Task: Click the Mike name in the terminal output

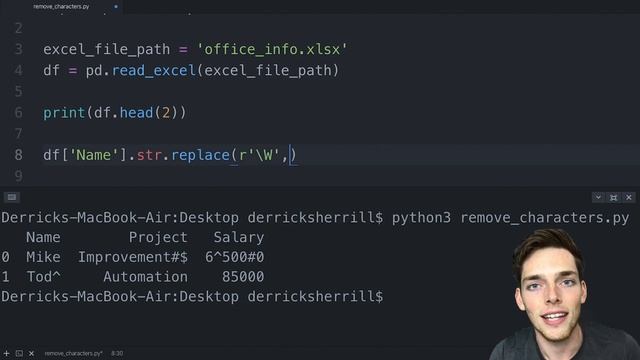Action: (x=43, y=257)
